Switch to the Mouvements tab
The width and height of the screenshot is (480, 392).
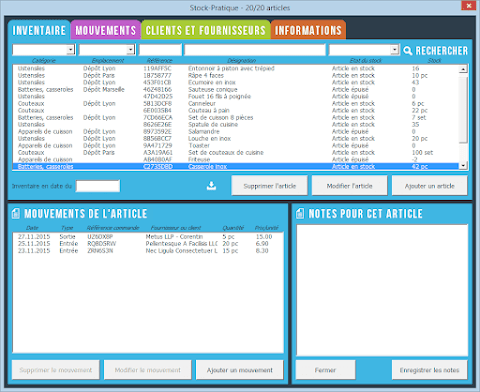coord(106,30)
